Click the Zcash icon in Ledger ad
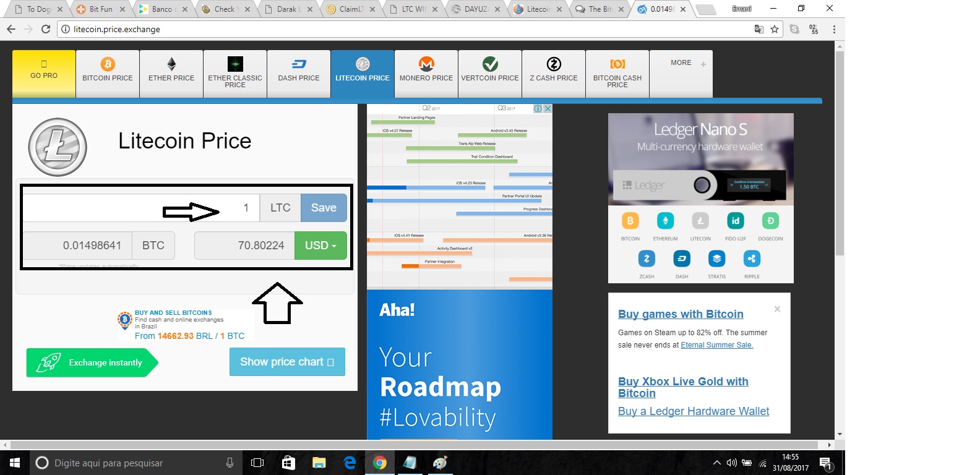Screen dimensions: 980x475 pos(647,259)
